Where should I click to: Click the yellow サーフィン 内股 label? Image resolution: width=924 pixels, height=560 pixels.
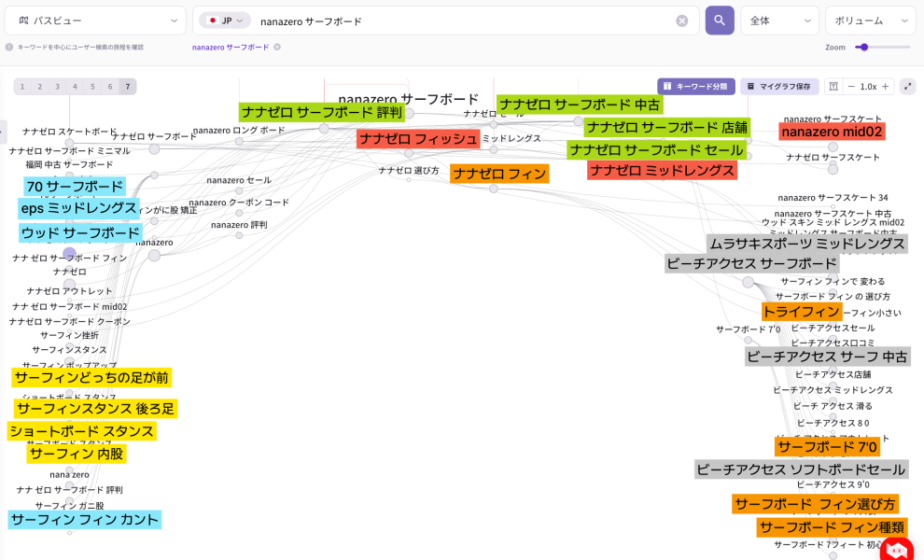pos(77,454)
